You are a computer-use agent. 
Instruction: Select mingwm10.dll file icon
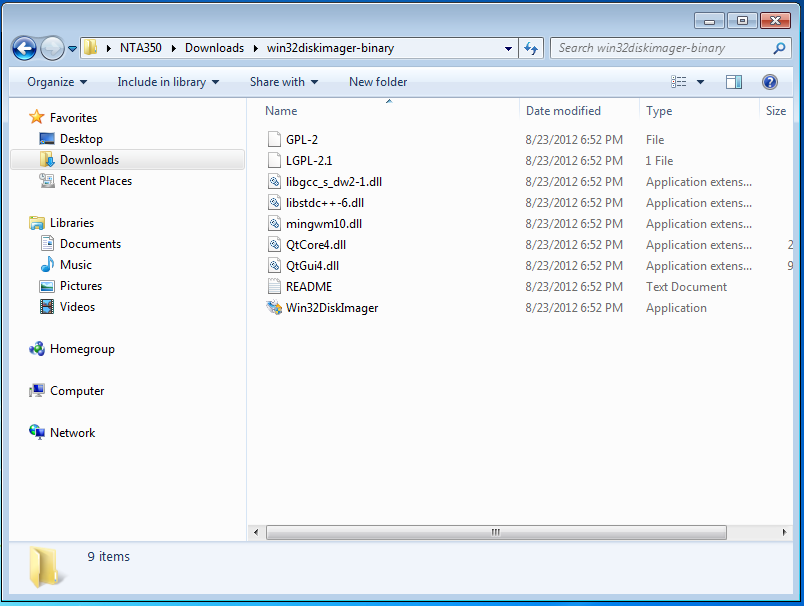pos(275,223)
